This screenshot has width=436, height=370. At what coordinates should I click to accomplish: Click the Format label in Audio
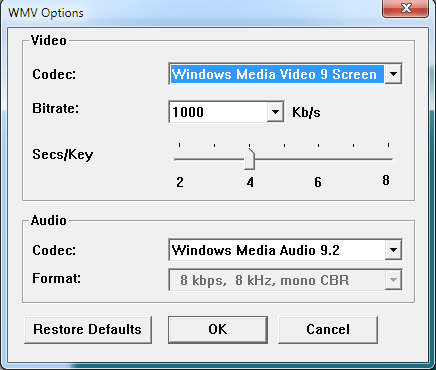point(56,278)
